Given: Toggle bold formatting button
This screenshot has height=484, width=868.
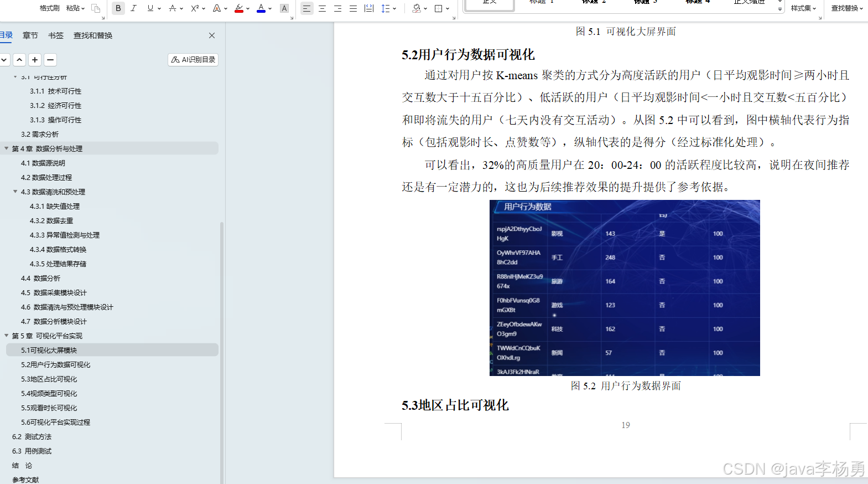Looking at the screenshot, I should pos(118,8).
